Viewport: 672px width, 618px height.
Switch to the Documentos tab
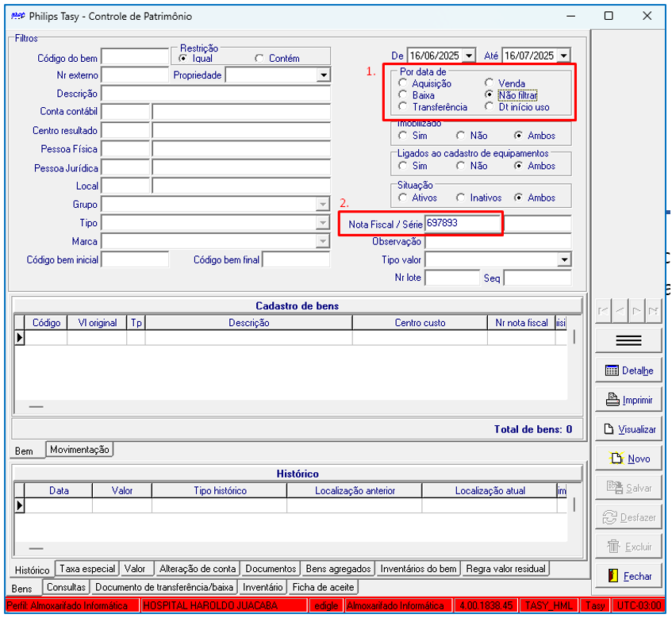271,569
